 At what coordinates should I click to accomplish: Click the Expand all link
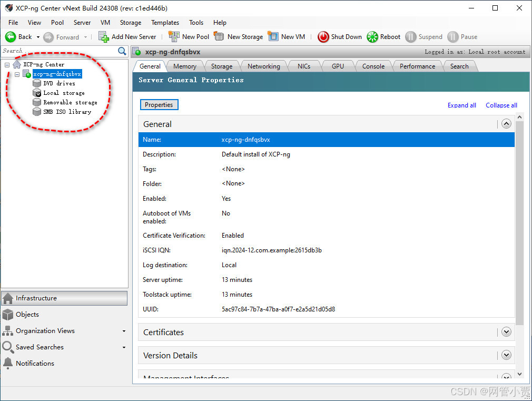pyautogui.click(x=462, y=105)
